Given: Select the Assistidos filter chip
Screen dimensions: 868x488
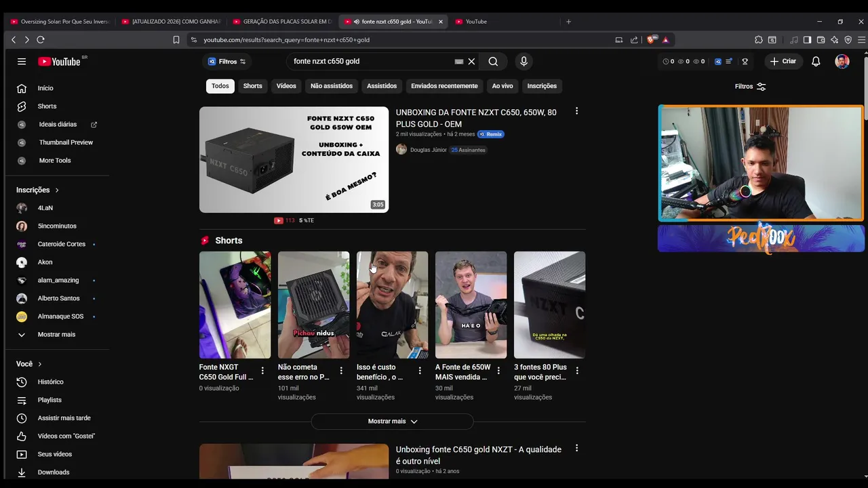Looking at the screenshot, I should click(x=382, y=86).
